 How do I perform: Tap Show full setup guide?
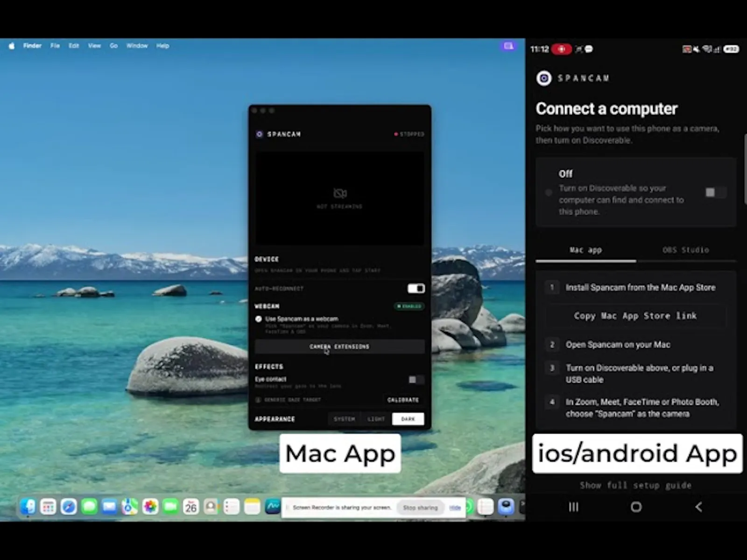635,485
